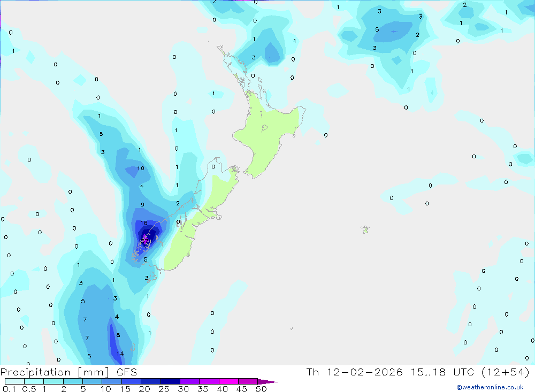Click legend tick label '0.5'
The image size is (535, 392).
(29, 389)
